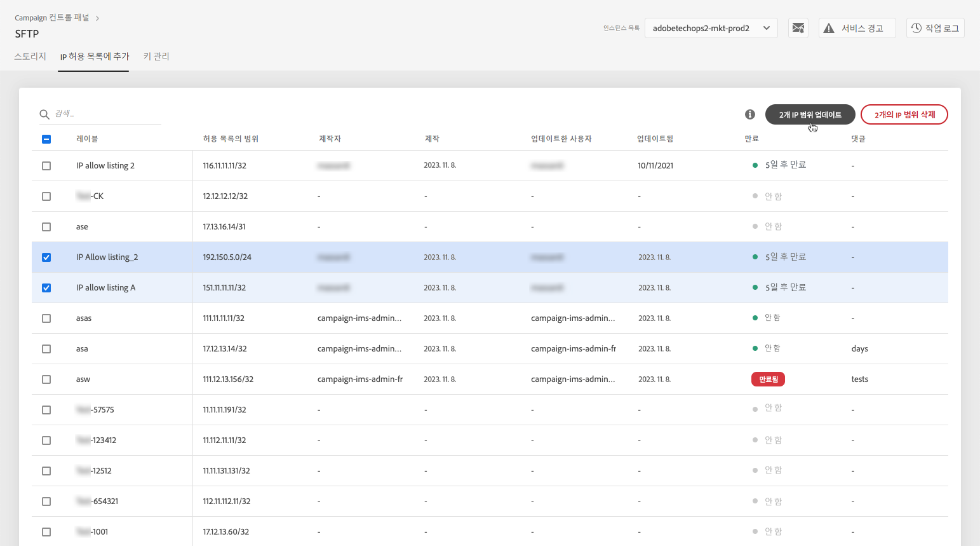Click the 151.11.11.11/32 IP range cell
The height and width of the screenshot is (546, 980).
tap(224, 288)
